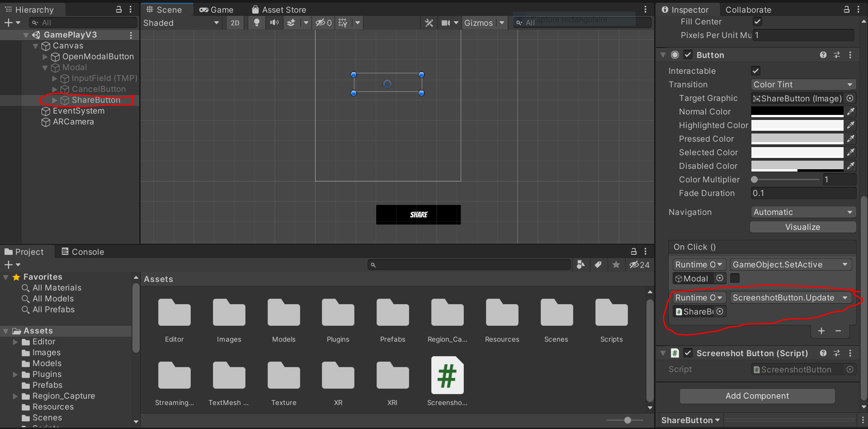Select the ScreenshotButton script asset

click(x=447, y=376)
